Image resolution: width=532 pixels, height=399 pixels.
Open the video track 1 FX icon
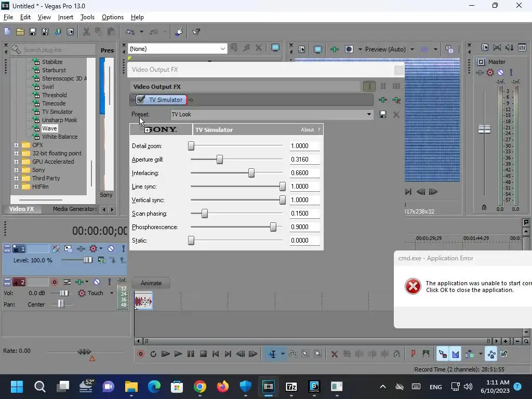(81, 249)
